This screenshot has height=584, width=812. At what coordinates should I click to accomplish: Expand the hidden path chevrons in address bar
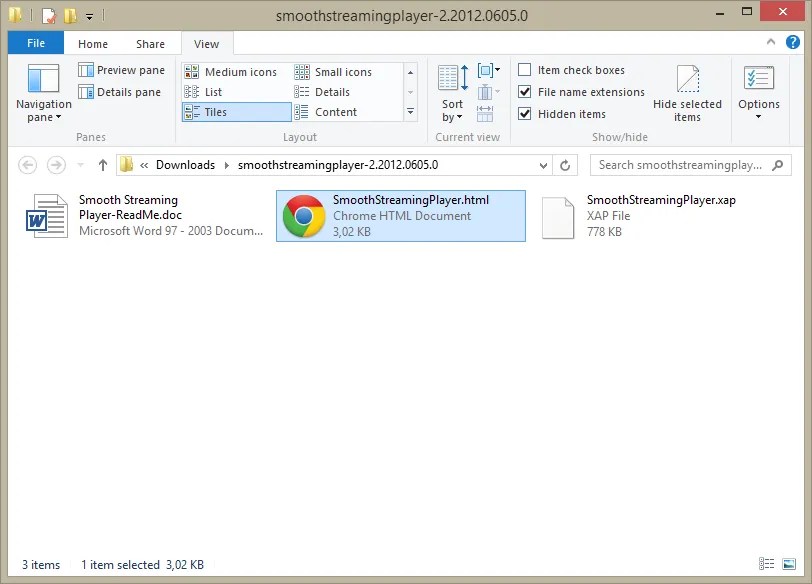[144, 165]
